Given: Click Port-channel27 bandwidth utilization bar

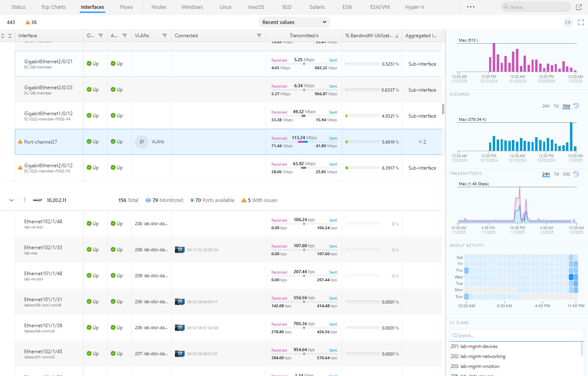Looking at the screenshot, I should coord(363,142).
